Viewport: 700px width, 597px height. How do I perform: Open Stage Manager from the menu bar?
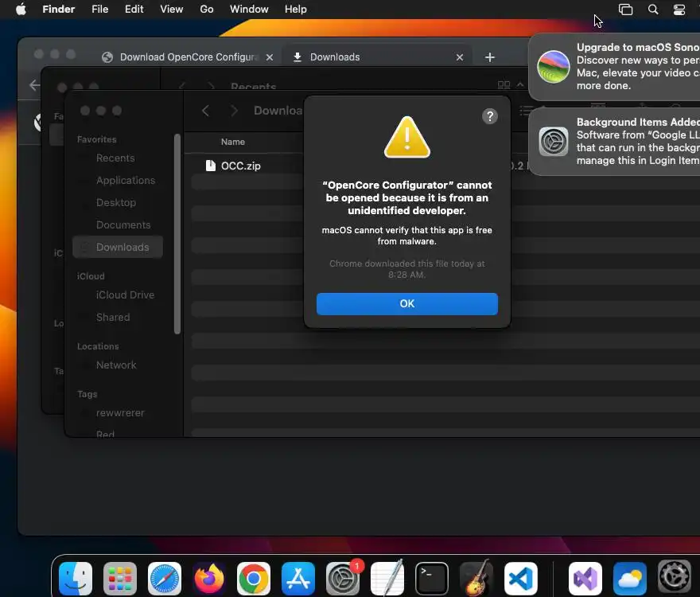click(x=625, y=10)
